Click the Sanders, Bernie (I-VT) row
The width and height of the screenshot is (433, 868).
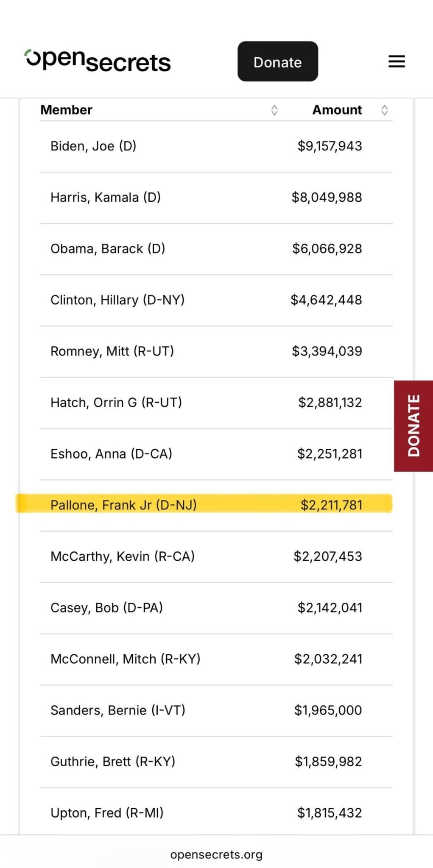(118, 710)
